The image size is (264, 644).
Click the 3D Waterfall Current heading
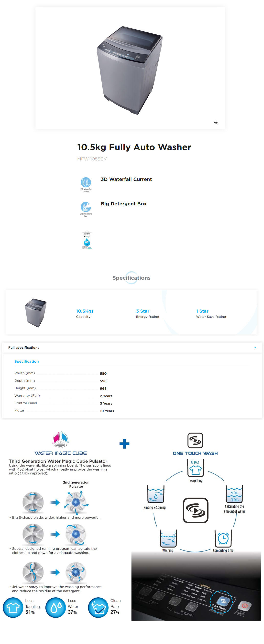click(126, 179)
